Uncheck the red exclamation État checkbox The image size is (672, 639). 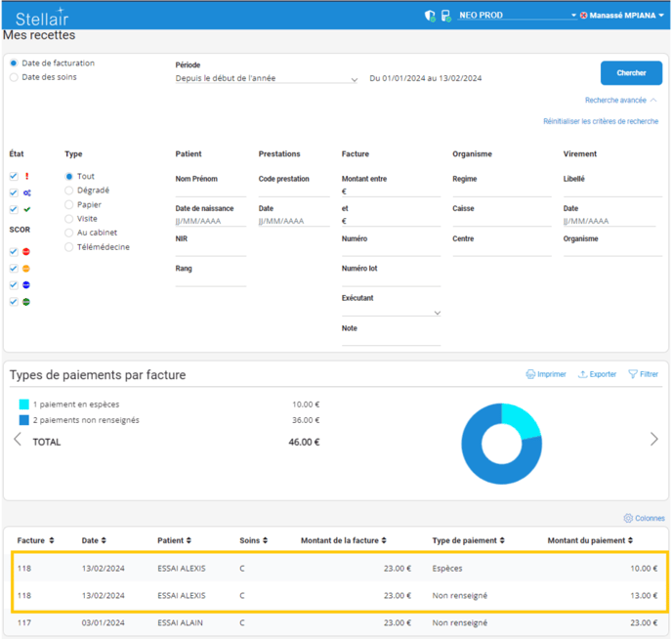click(14, 177)
